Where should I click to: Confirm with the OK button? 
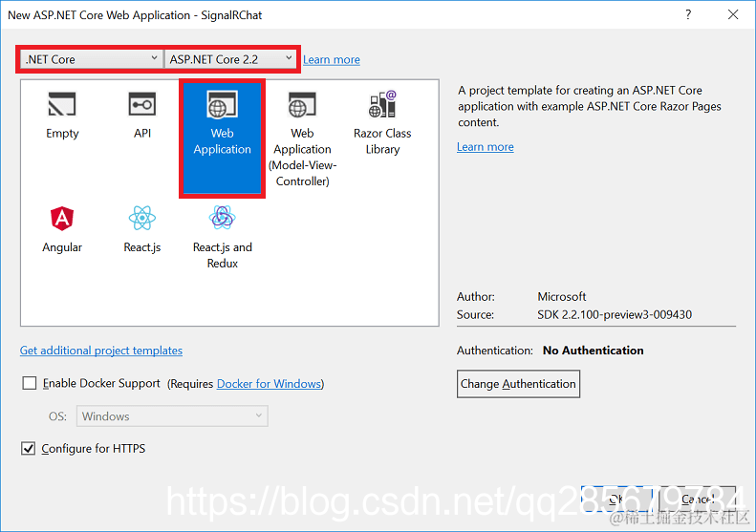[616, 500]
